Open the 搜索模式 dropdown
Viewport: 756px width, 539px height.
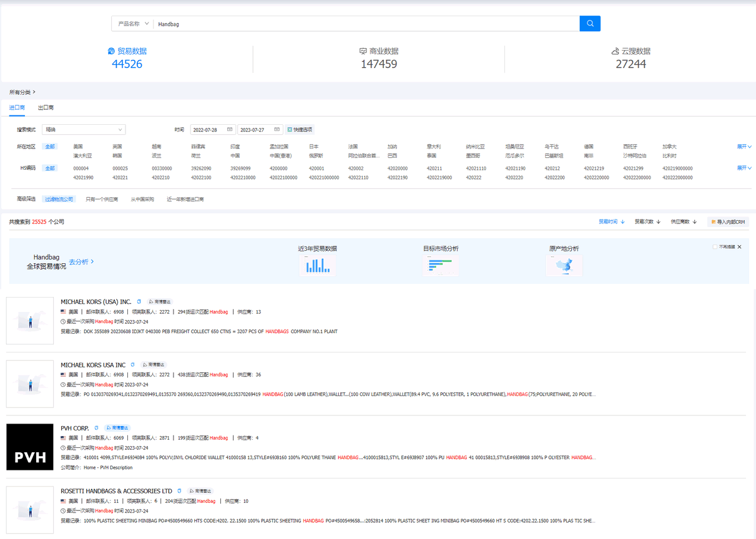[x=84, y=130]
